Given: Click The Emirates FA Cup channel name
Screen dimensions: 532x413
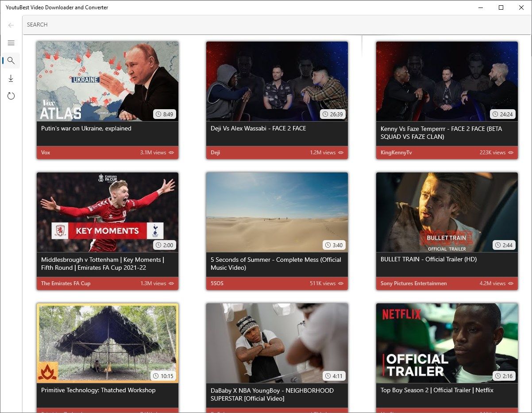Looking at the screenshot, I should click(x=66, y=283).
